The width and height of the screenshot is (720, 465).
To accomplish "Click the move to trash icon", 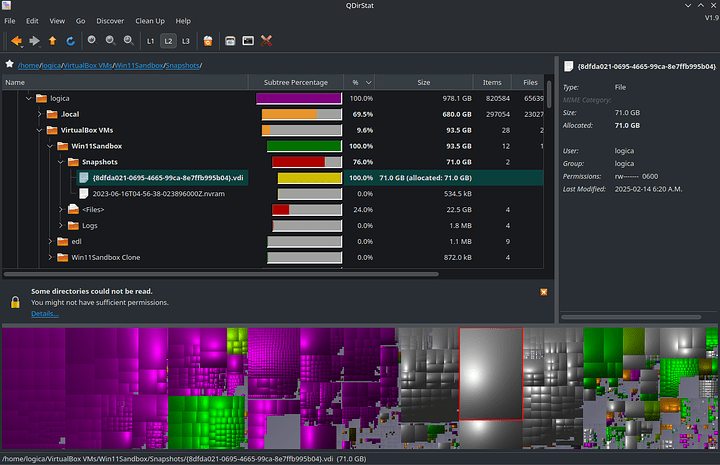I will coord(207,41).
